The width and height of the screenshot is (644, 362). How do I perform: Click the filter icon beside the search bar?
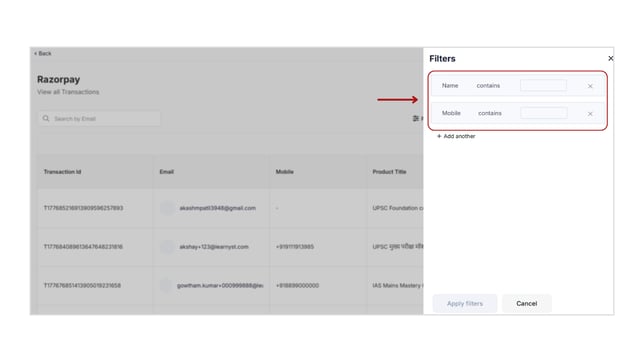[416, 118]
